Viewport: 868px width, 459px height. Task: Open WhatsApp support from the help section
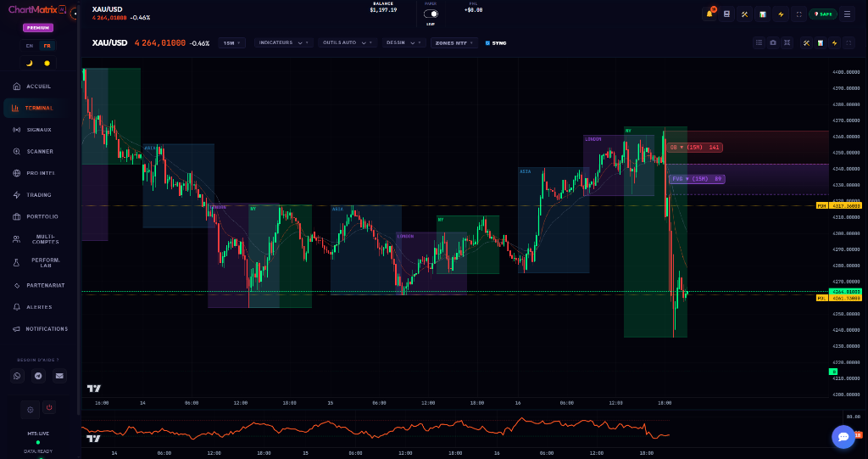coord(17,376)
